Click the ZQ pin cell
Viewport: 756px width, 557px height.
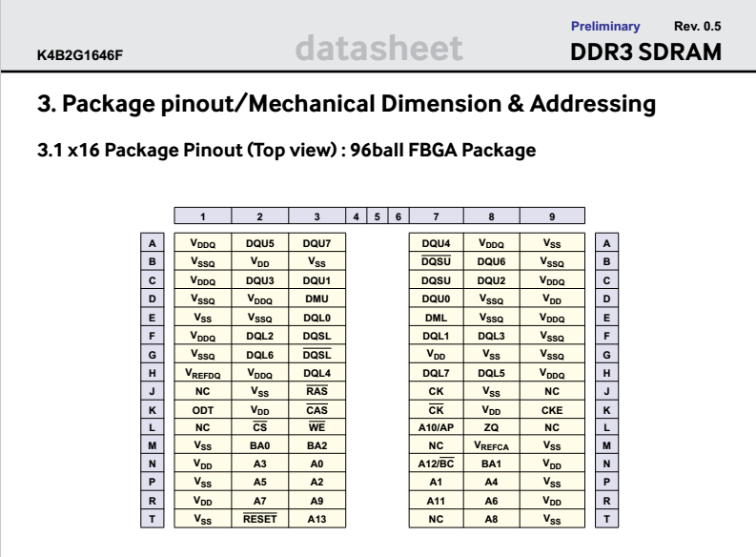point(491,426)
